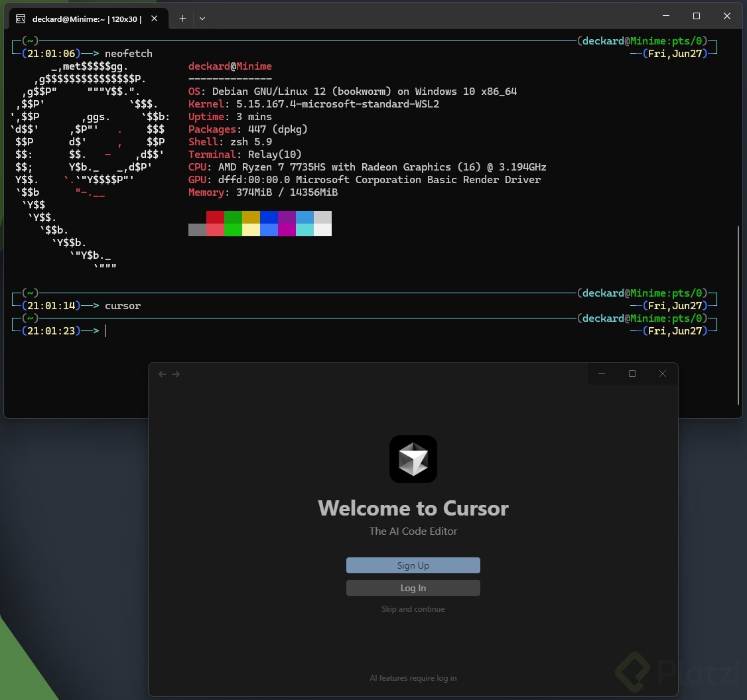This screenshot has height=700, width=747.
Task: Click the '(21:01:14)' timestamp
Action: coord(51,305)
